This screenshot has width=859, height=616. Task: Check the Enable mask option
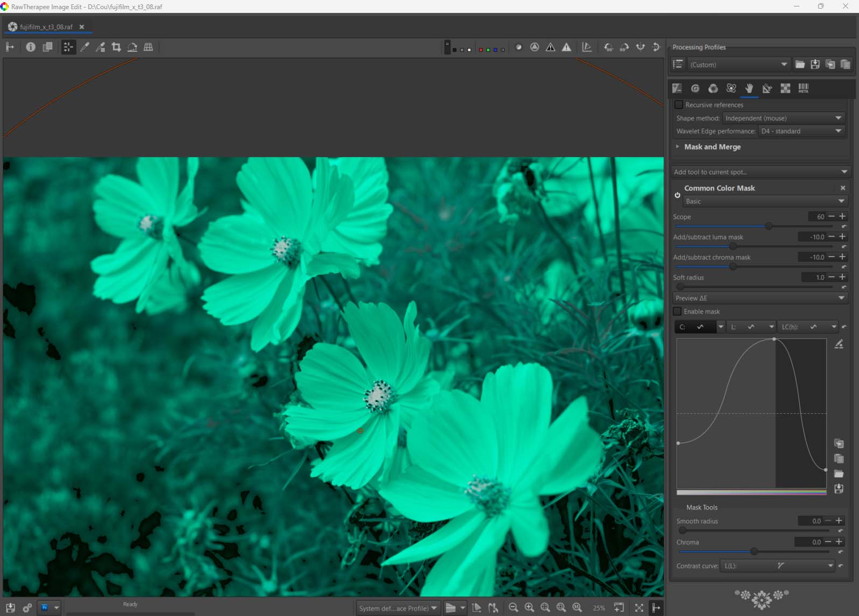pos(677,311)
